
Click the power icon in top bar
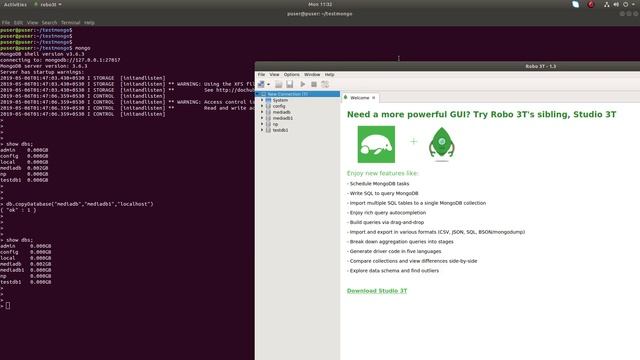point(626,4)
